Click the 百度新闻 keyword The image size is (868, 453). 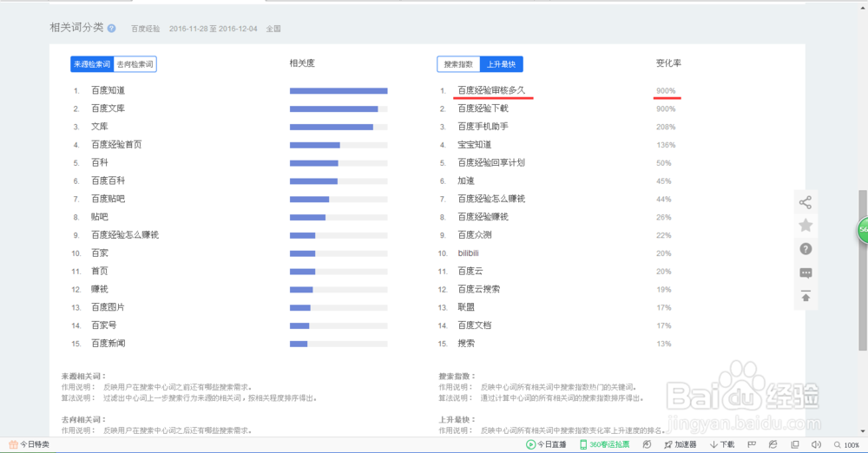coord(108,344)
